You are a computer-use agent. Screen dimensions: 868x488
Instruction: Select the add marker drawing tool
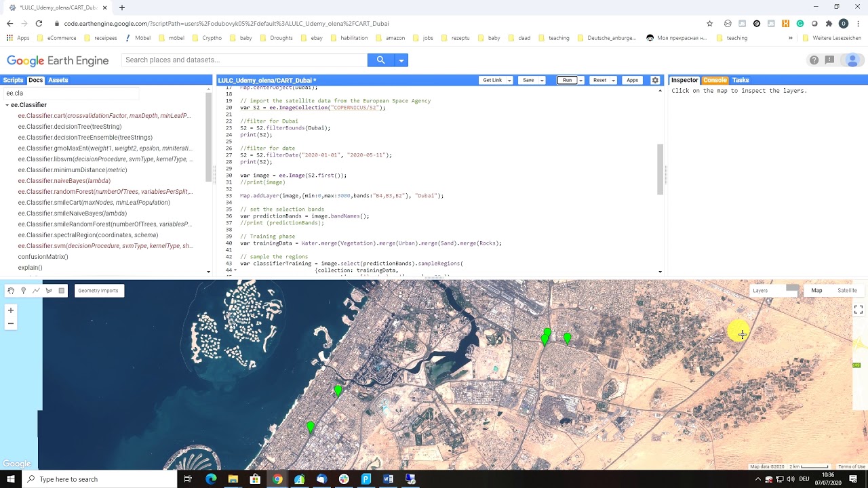[24, 291]
